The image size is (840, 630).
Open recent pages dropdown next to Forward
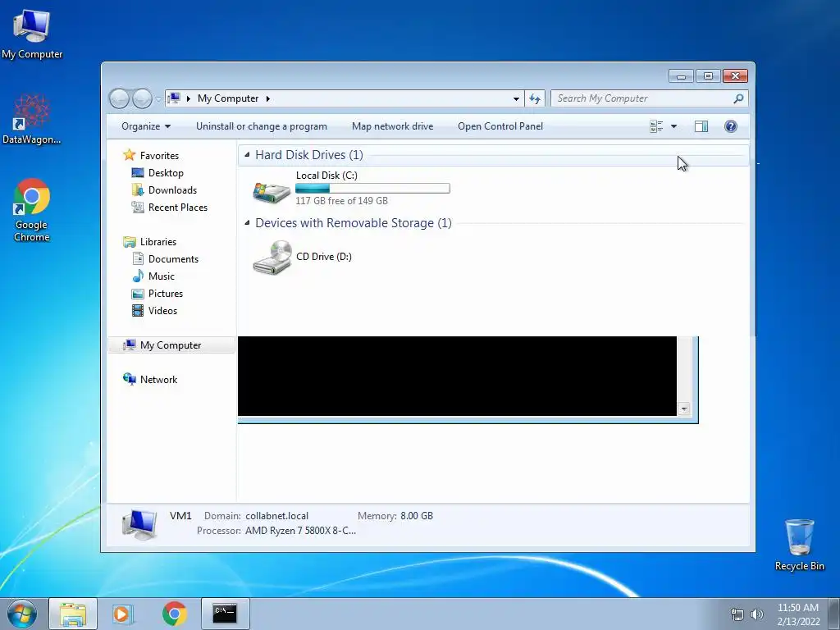(x=158, y=99)
